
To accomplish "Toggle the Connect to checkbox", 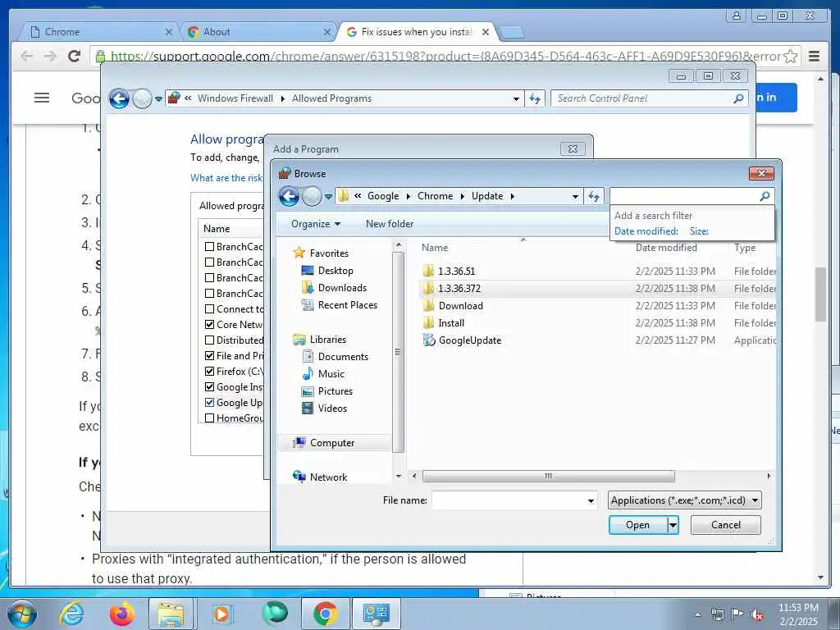I will 209,309.
